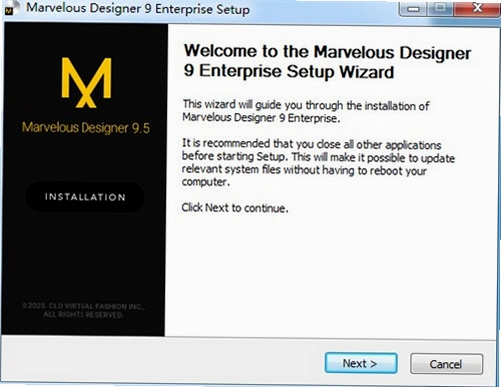Image resolution: width=501 pixels, height=387 pixels.
Task: Click the installer icon in the title bar
Action: point(12,8)
